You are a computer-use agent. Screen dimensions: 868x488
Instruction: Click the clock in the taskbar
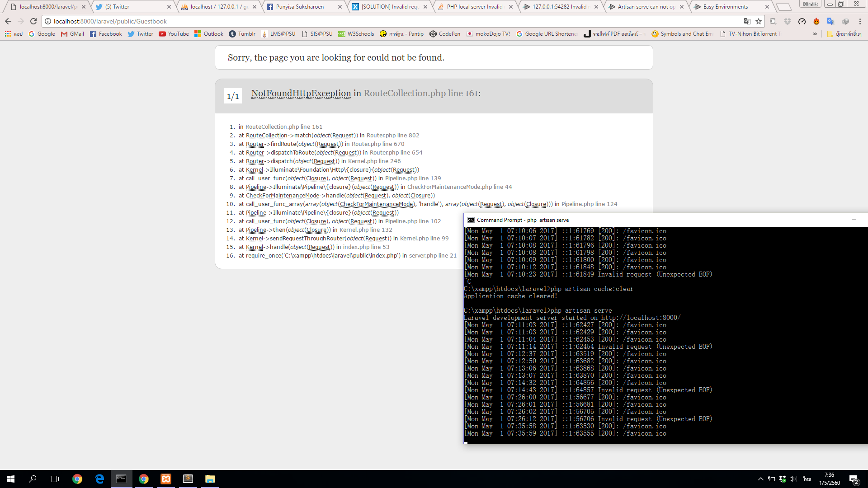click(x=830, y=479)
